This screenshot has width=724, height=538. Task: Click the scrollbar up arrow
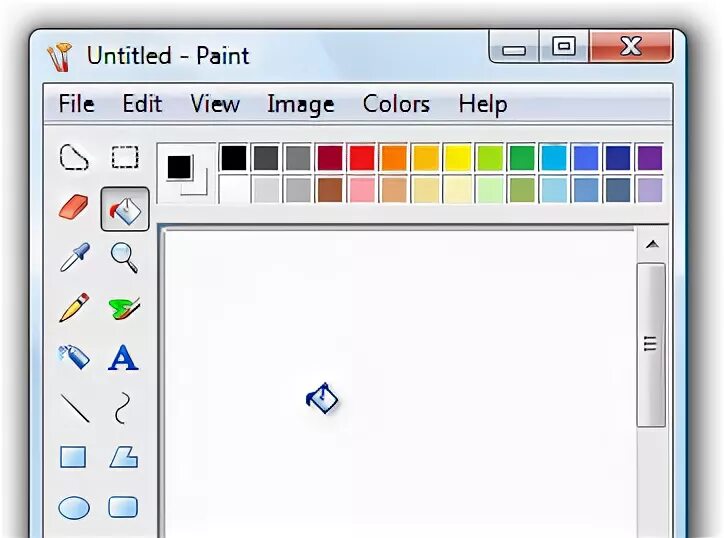652,244
